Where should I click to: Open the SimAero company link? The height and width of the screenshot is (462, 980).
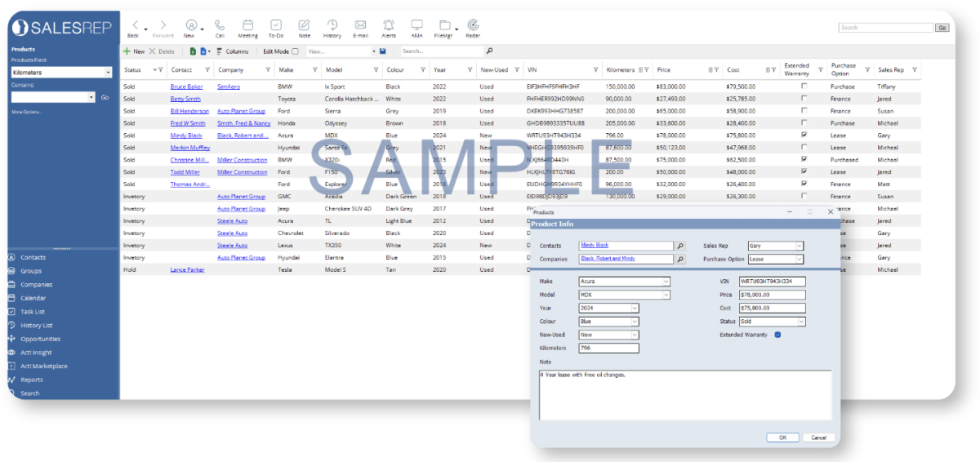pyautogui.click(x=229, y=87)
